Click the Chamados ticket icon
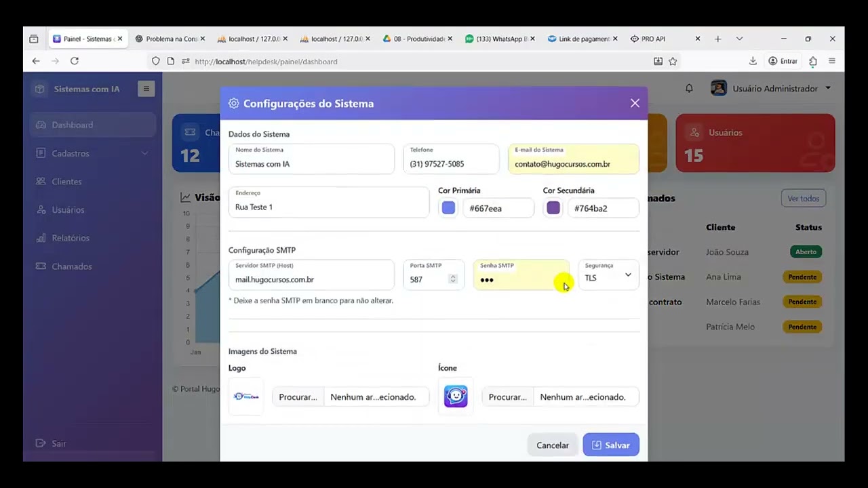Image resolution: width=868 pixels, height=488 pixels. click(x=41, y=266)
